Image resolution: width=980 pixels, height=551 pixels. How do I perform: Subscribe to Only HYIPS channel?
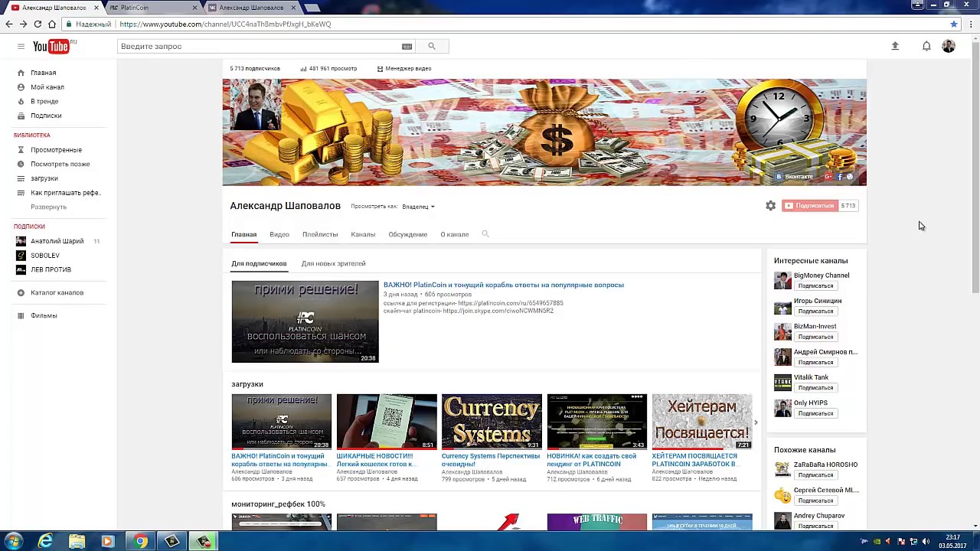[x=815, y=413]
